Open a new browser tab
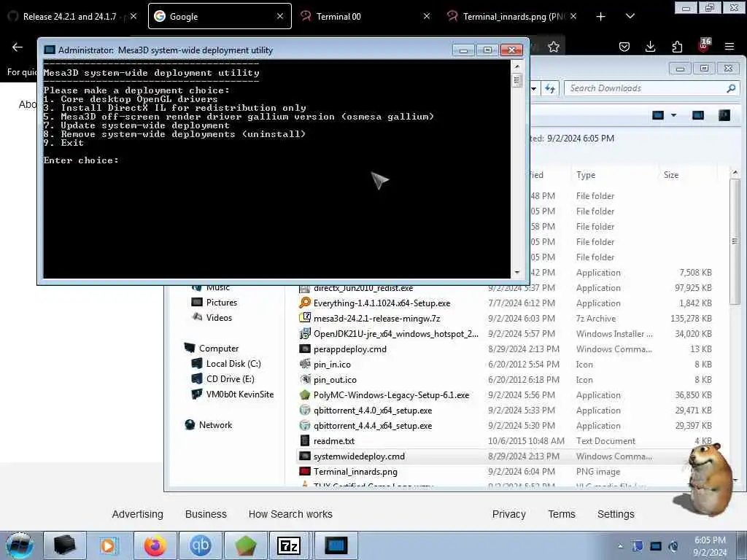This screenshot has height=560, width=747. point(601,17)
